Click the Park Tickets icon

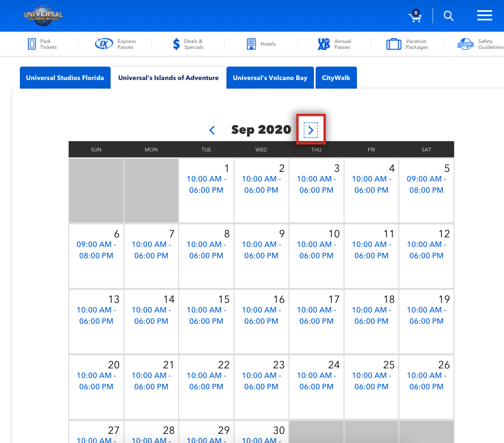click(x=33, y=44)
